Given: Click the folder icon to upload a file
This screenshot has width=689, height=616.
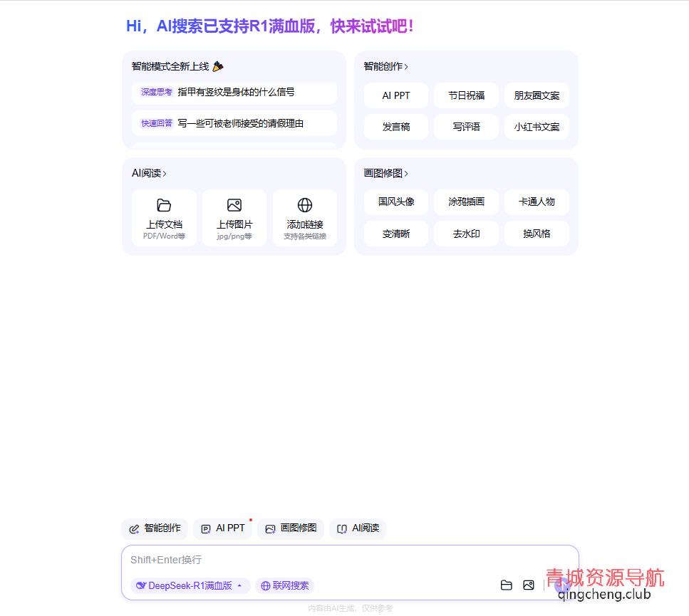Looking at the screenshot, I should pyautogui.click(x=507, y=585).
